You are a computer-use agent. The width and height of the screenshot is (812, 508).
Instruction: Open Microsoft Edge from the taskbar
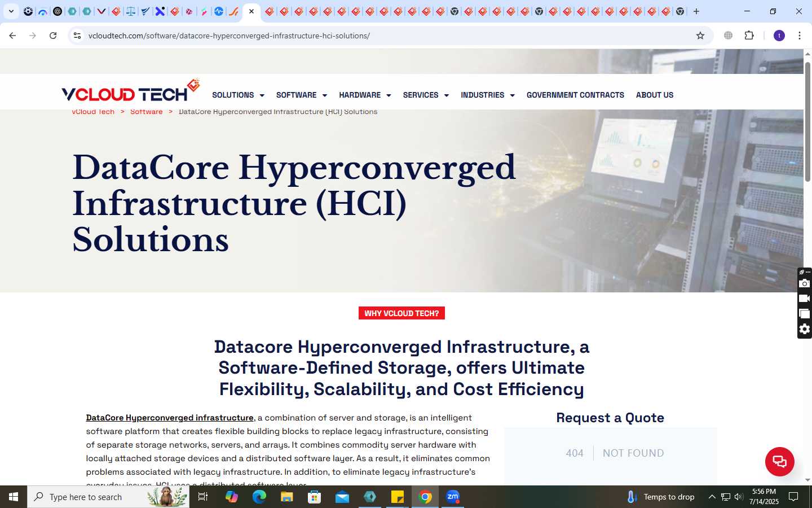pyautogui.click(x=259, y=497)
